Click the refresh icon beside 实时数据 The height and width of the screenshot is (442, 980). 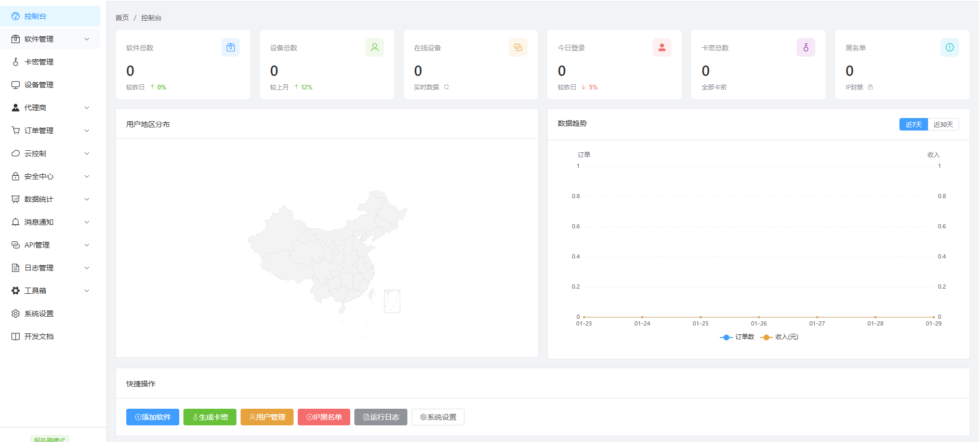tap(446, 87)
